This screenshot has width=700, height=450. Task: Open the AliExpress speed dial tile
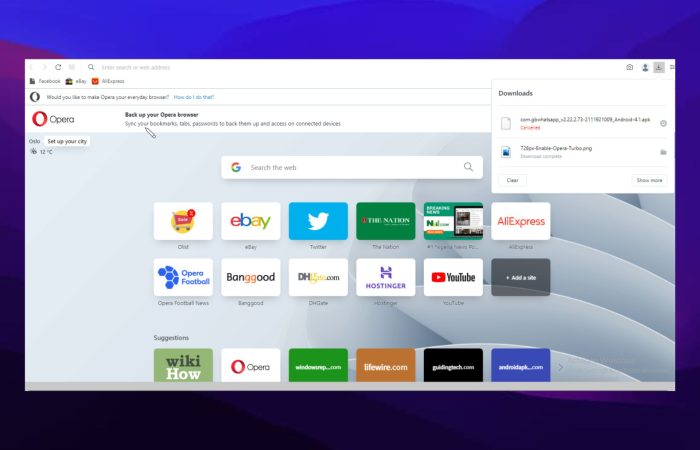pos(521,221)
